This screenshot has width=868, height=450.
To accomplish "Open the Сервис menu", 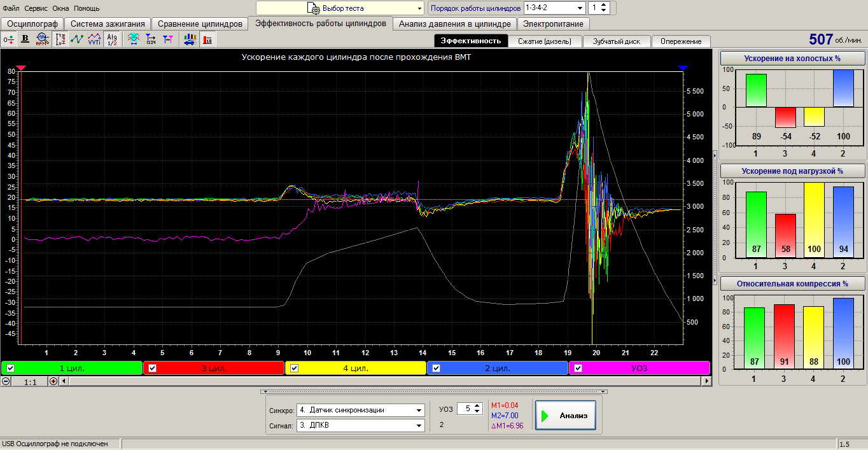I will tap(36, 8).
